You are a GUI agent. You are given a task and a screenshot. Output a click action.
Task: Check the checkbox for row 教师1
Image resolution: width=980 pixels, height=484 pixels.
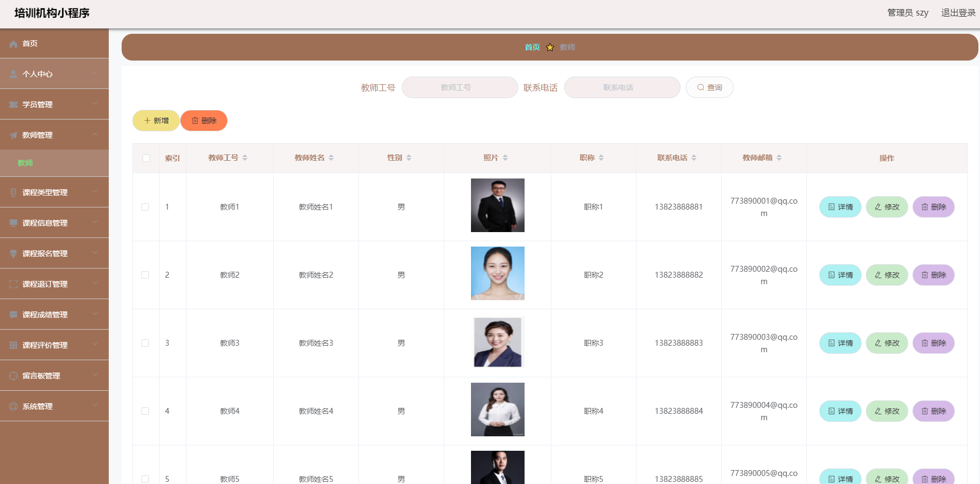(145, 207)
